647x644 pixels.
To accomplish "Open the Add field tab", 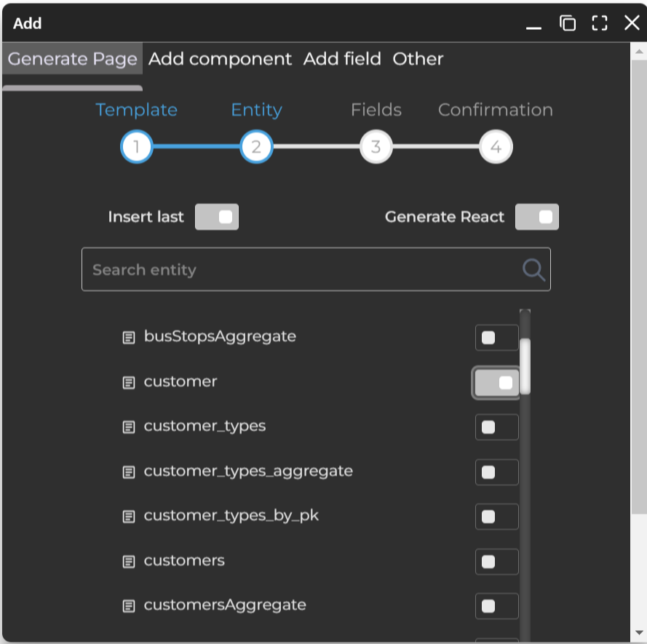I will coord(342,59).
